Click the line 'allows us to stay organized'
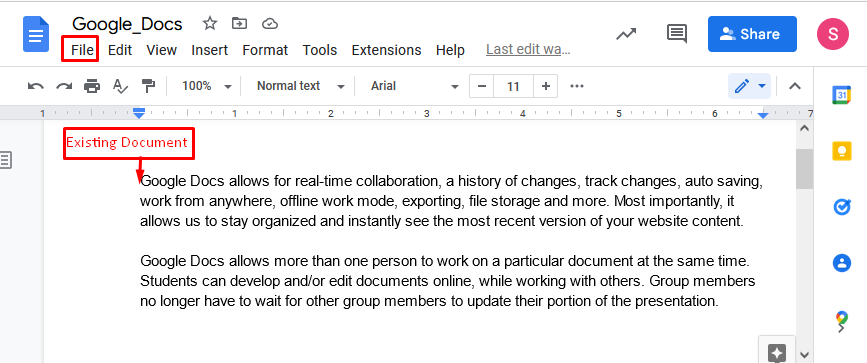Image resolution: width=867 pixels, height=363 pixels. pyautogui.click(x=442, y=221)
